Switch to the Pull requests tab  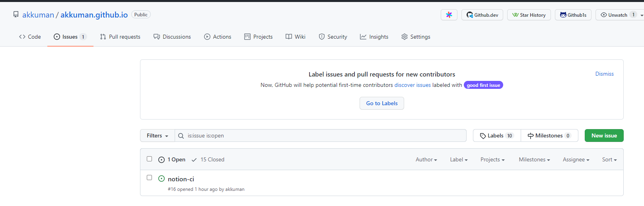(x=120, y=37)
